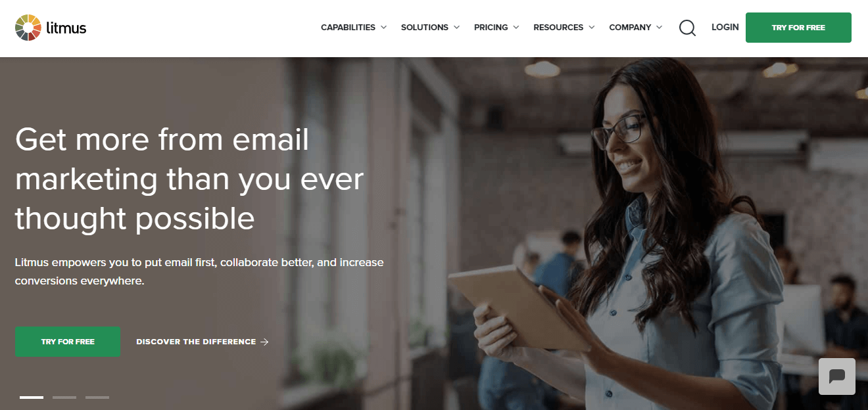The height and width of the screenshot is (410, 868).
Task: Expand the Company chevron
Action: pyautogui.click(x=659, y=28)
